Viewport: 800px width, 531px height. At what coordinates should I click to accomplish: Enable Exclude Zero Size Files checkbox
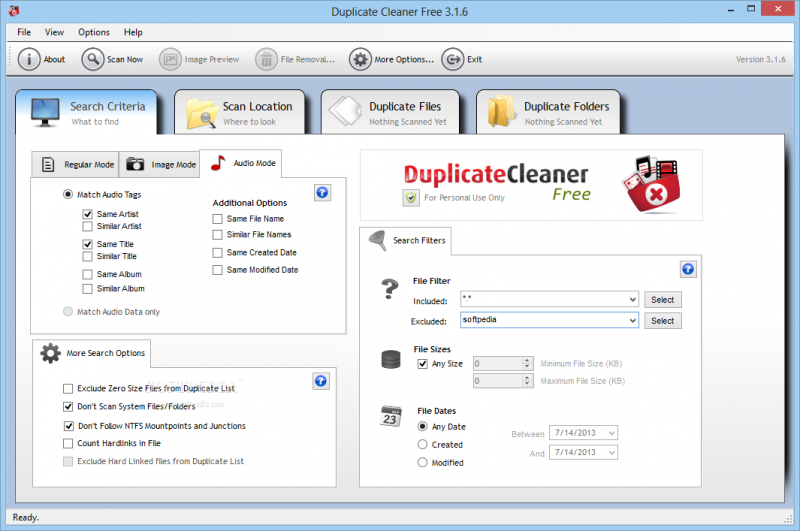coord(68,388)
